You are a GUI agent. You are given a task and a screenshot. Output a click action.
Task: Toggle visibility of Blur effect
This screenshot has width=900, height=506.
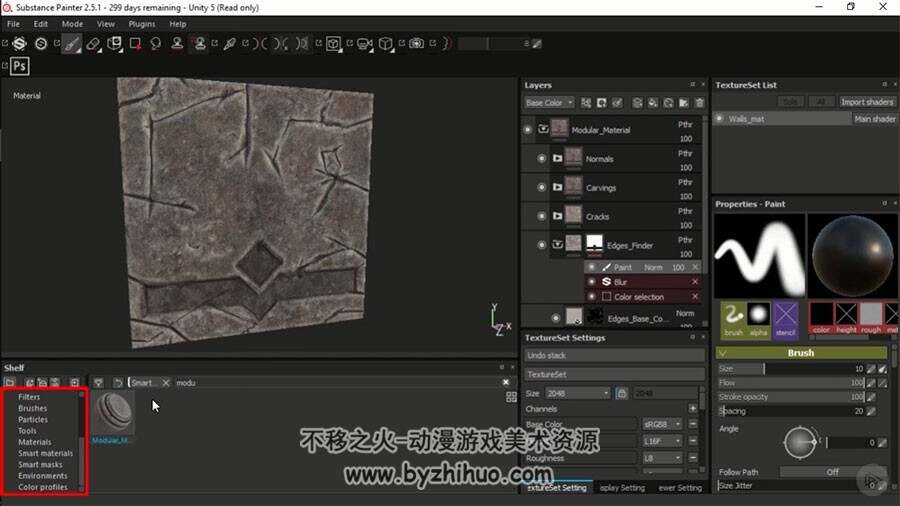(592, 282)
